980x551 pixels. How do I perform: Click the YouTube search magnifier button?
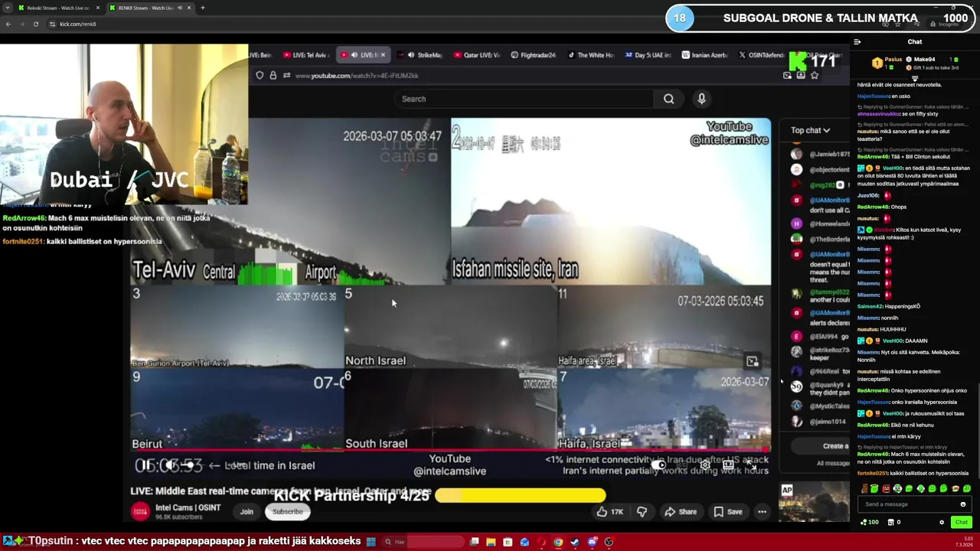(669, 99)
